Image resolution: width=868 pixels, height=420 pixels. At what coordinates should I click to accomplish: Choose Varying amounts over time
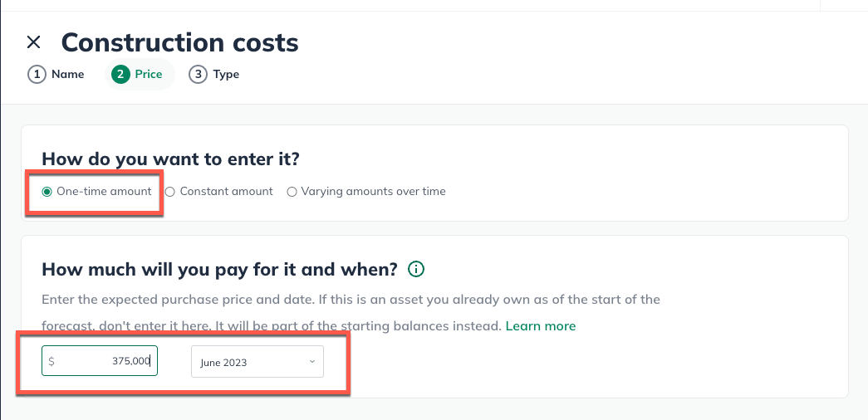pos(366,192)
